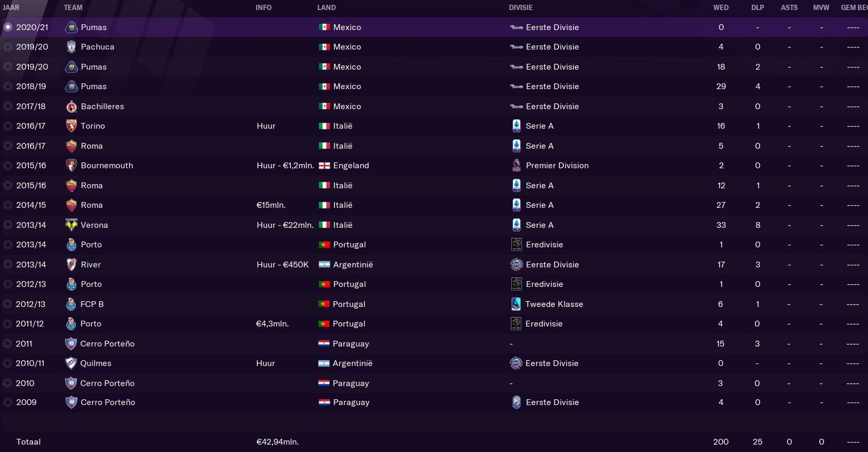The image size is (868, 452).
Task: Click the Torino club crest icon
Action: point(71,126)
